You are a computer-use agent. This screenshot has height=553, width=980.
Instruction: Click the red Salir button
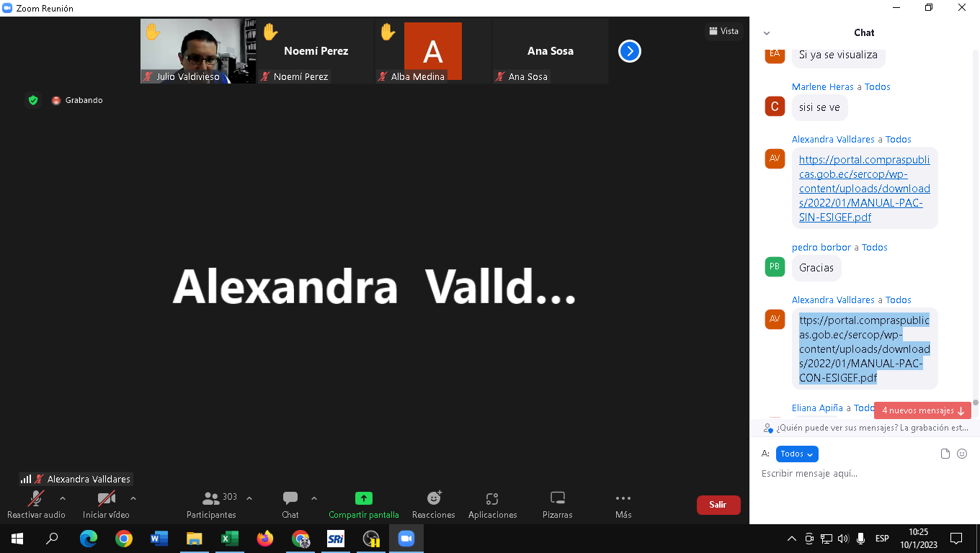pos(718,505)
